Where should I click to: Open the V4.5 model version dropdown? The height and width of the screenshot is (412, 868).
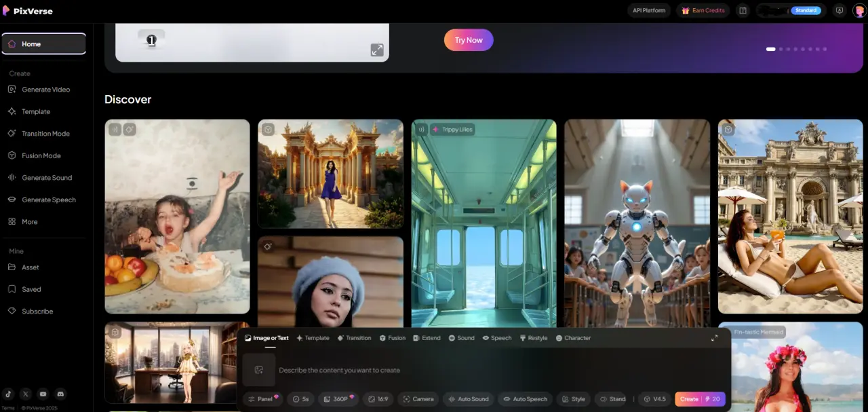654,399
